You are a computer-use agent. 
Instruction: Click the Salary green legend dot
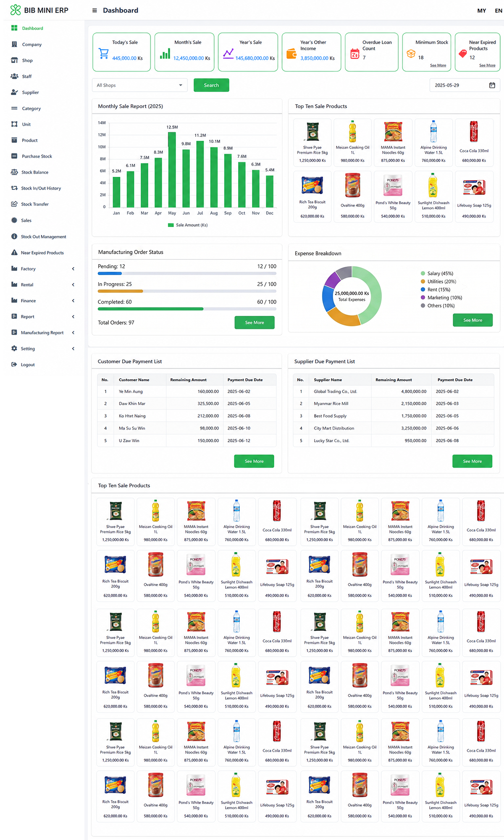coord(423,273)
